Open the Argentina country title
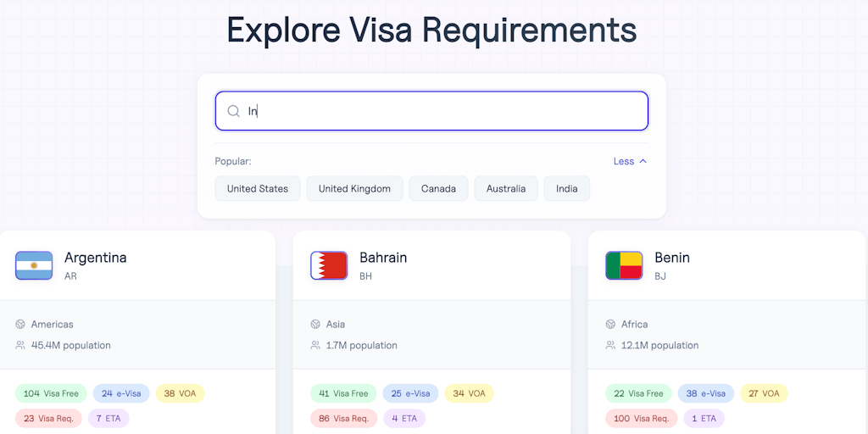 (95, 258)
